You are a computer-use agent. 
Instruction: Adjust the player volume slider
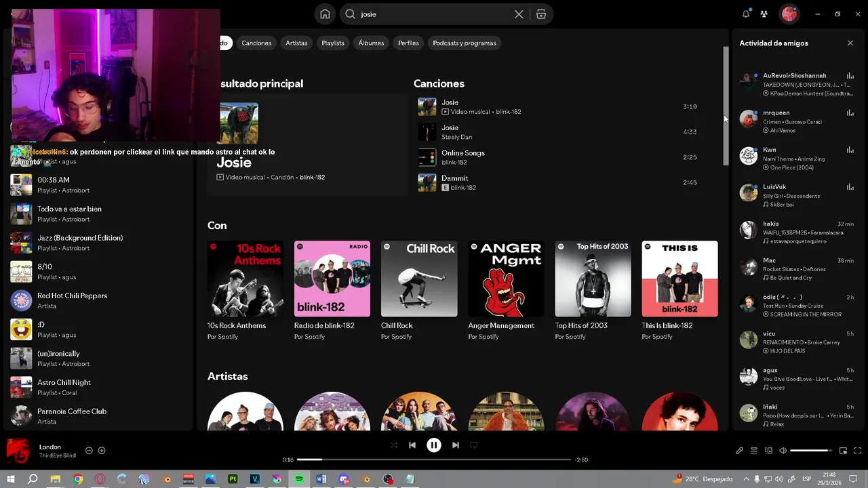(810, 451)
